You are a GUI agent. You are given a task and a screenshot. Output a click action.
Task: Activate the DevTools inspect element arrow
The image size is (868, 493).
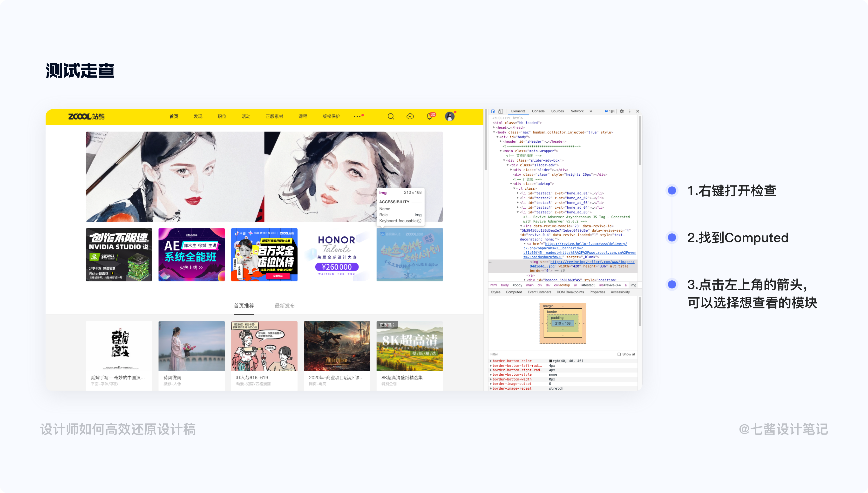[x=493, y=111]
